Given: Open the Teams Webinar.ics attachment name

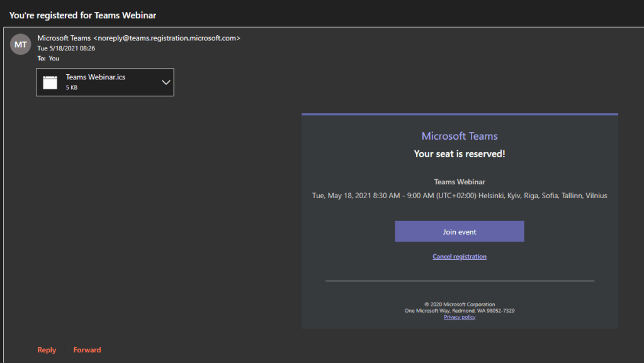Looking at the screenshot, I should tap(96, 77).
